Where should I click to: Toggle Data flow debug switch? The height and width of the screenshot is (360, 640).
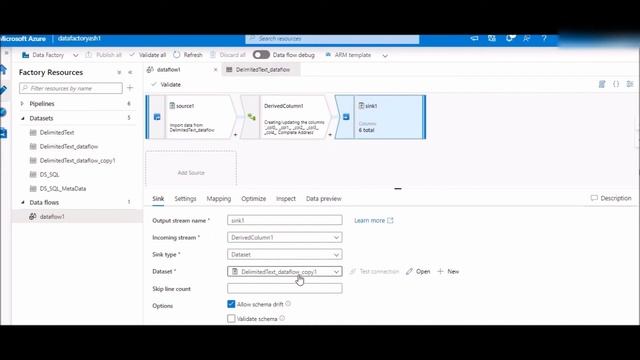(261, 55)
